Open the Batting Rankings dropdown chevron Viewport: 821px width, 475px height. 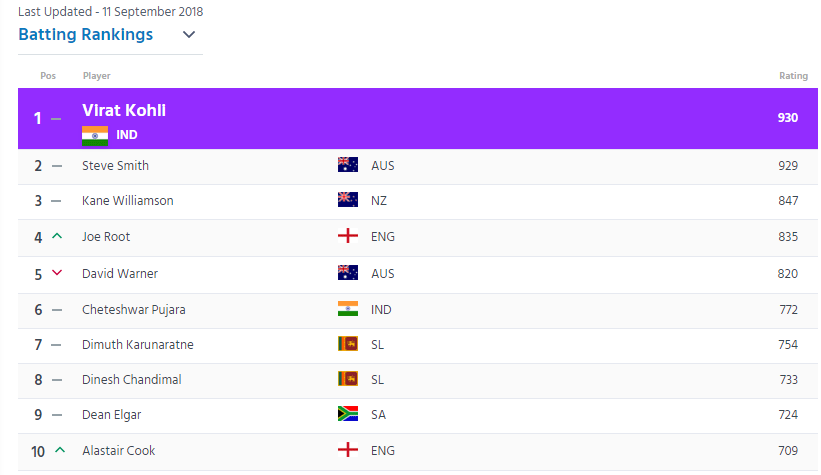[x=188, y=35]
